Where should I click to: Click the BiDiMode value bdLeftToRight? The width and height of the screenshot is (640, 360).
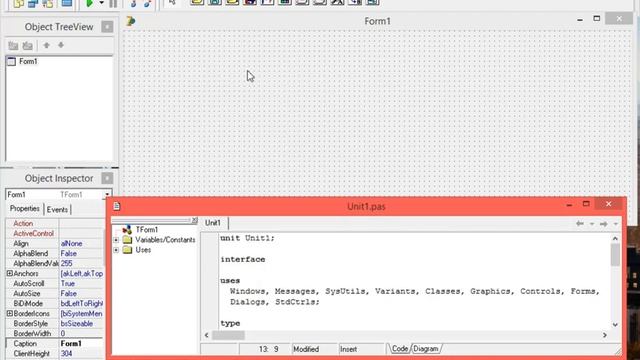[82, 304]
